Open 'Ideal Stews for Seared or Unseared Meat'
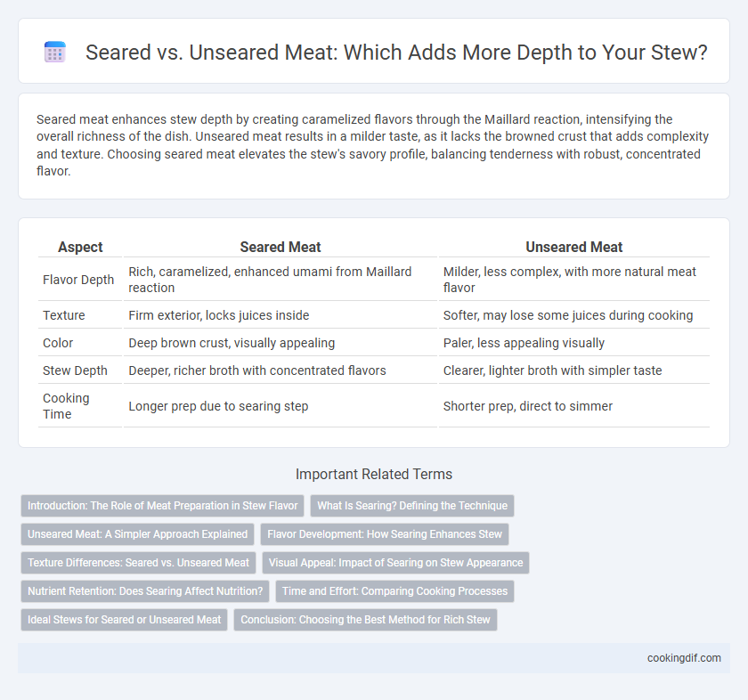Viewport: 748px width, 700px height. point(124,620)
